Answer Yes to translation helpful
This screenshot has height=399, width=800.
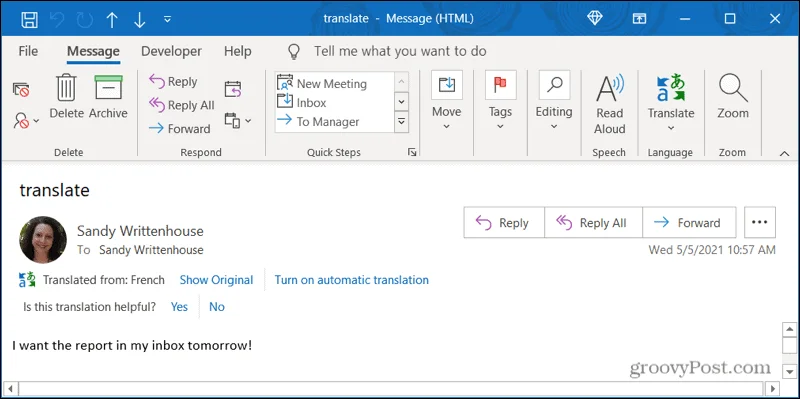tap(179, 307)
